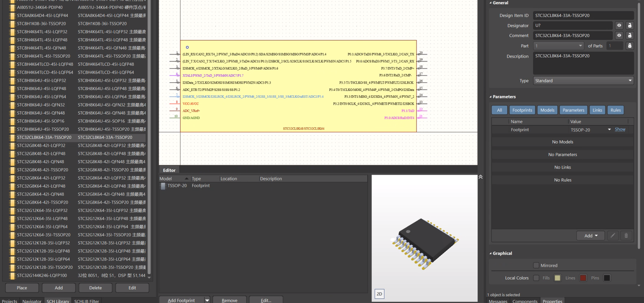This screenshot has height=303, width=644.
Task: Click component icon for STC8H8K64U-45I-SOP16
Action: coord(12,121)
